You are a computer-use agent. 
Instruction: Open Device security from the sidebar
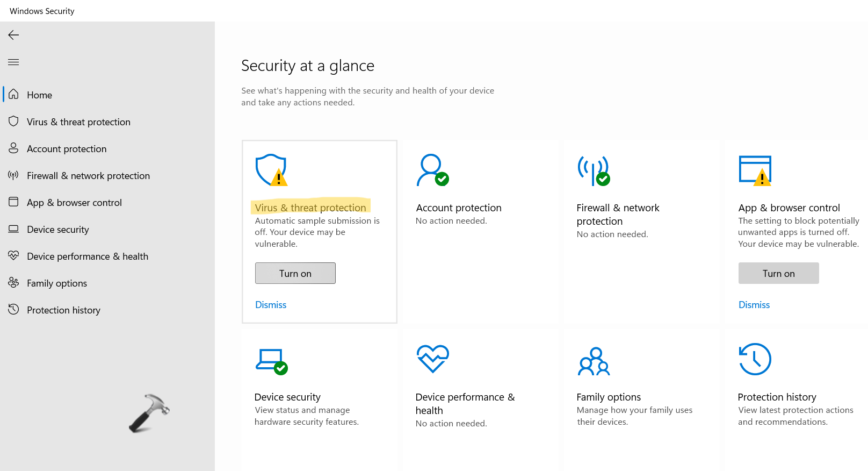[x=58, y=230]
